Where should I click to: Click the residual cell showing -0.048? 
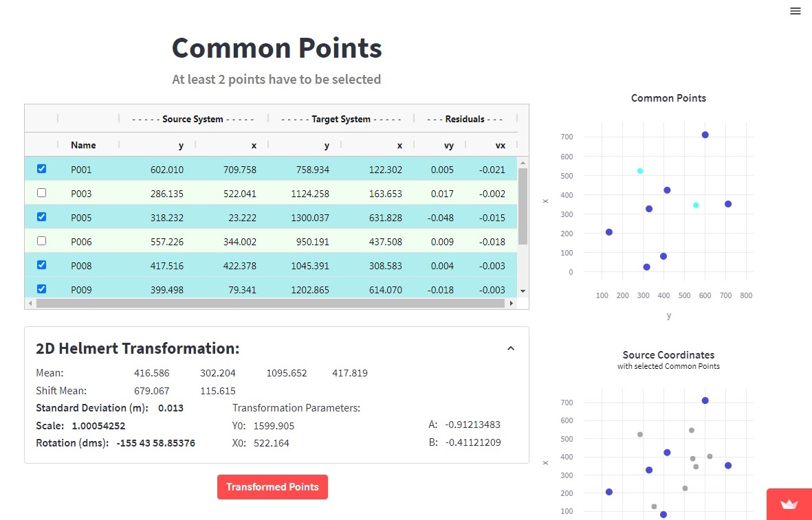click(441, 218)
